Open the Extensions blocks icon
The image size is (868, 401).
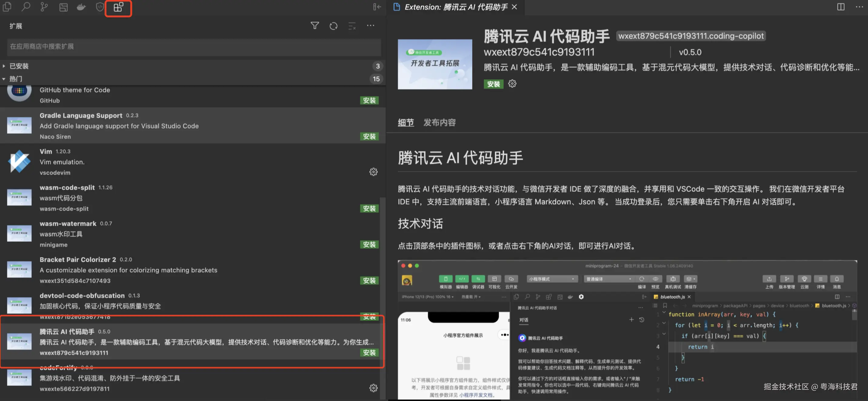[118, 7]
